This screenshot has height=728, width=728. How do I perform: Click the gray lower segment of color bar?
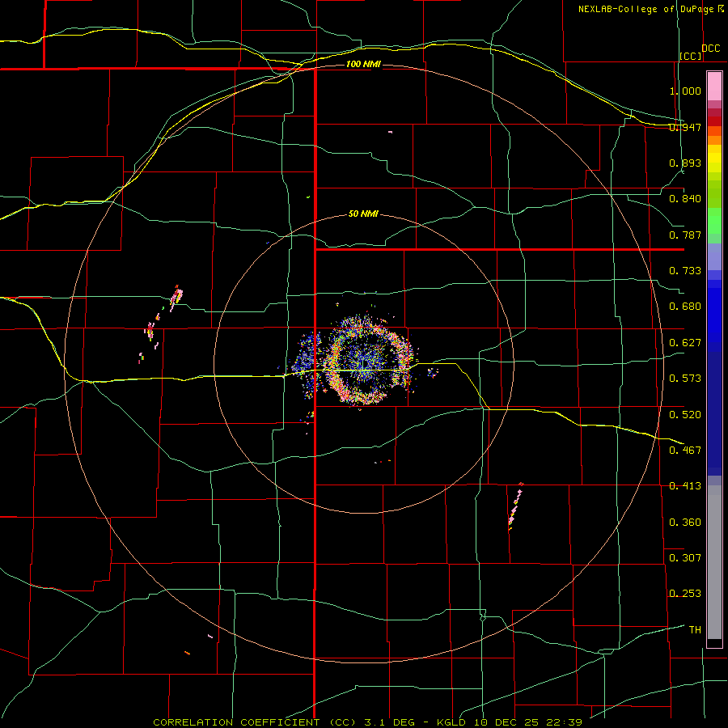714,562
